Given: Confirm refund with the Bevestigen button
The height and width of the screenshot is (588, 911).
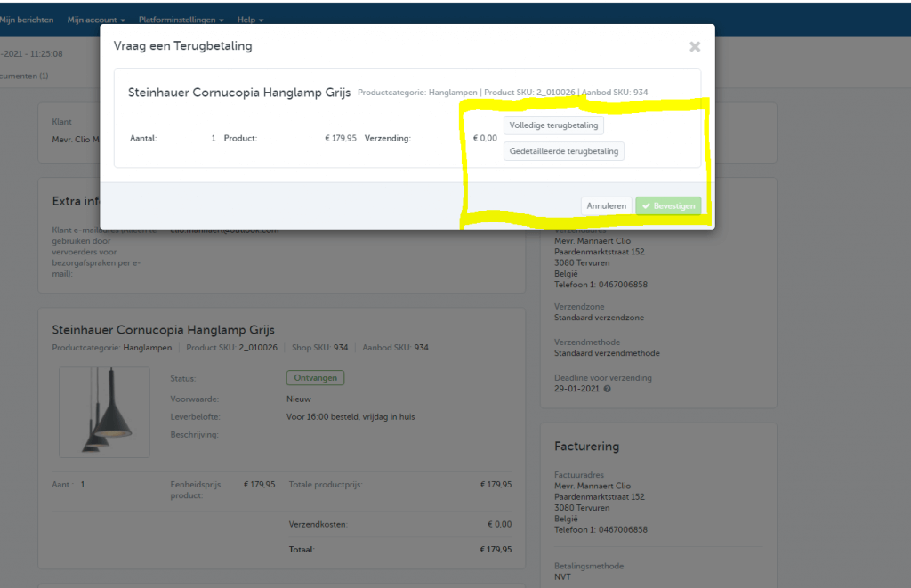Looking at the screenshot, I should [x=668, y=205].
